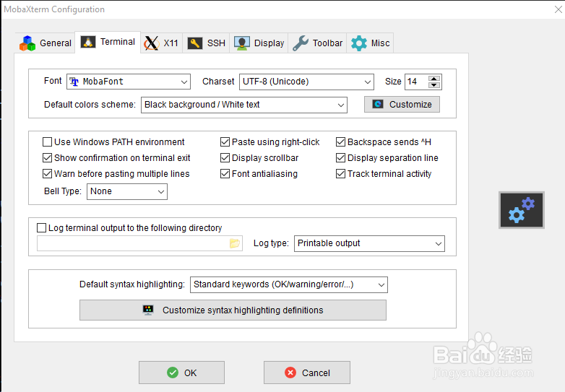
Task: Click the Terminal tab
Action: [108, 42]
